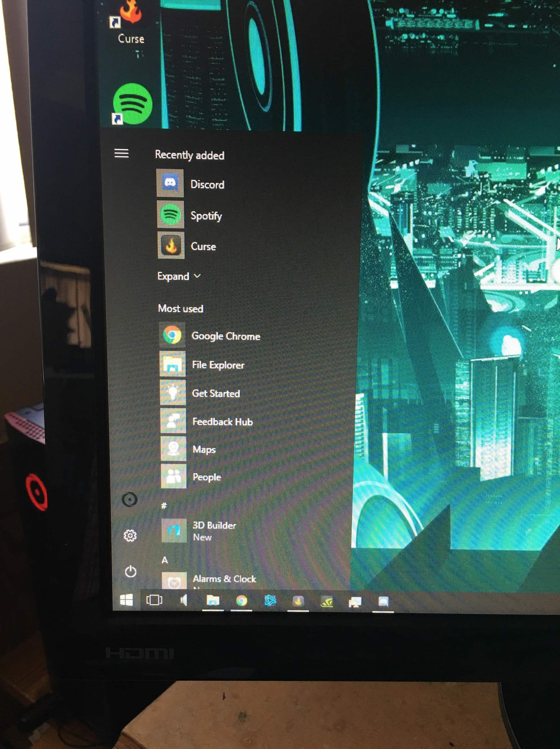The width and height of the screenshot is (560, 749).
Task: Open Settings gear in Start menu
Action: (130, 535)
